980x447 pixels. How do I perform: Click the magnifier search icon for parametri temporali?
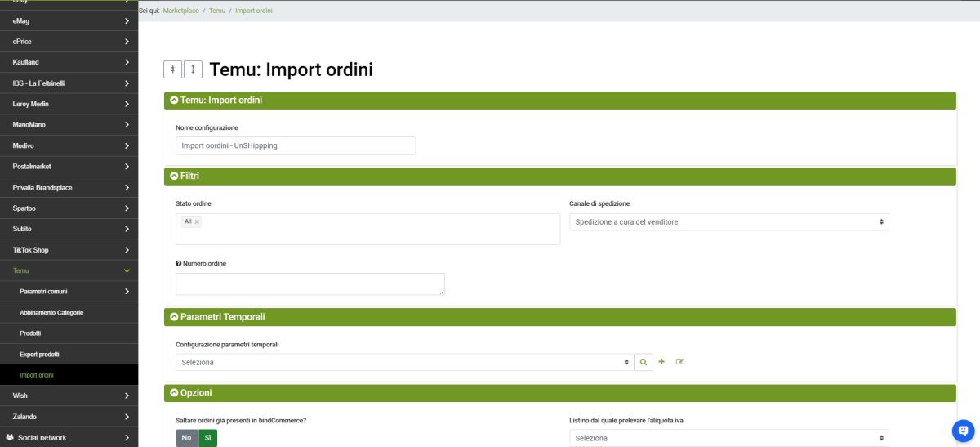[644, 362]
